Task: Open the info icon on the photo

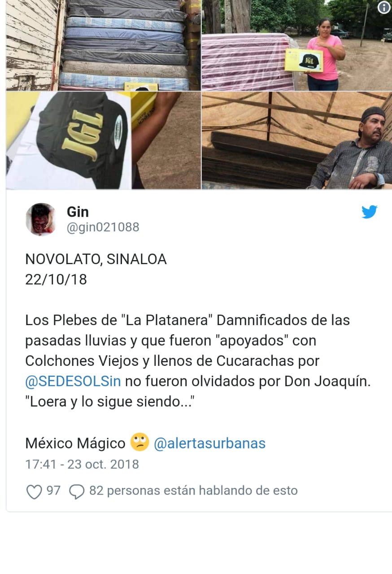Action: pyautogui.click(x=384, y=8)
